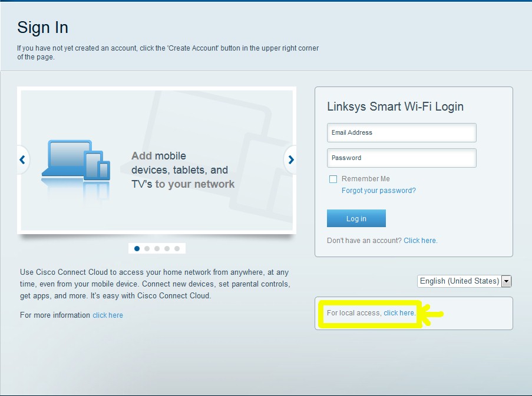This screenshot has height=396, width=532.
Task: Select the first carousel dot indicator
Action: [137, 249]
